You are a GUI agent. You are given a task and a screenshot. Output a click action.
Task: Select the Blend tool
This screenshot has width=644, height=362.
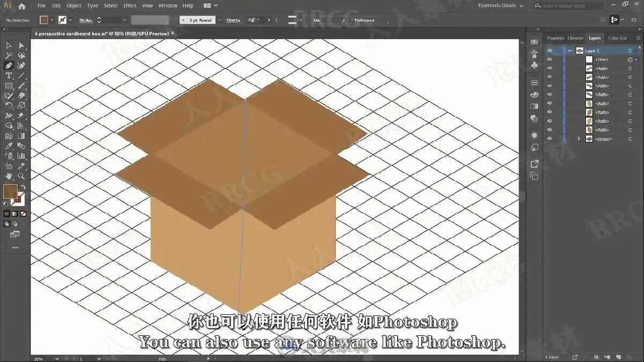click(x=21, y=146)
